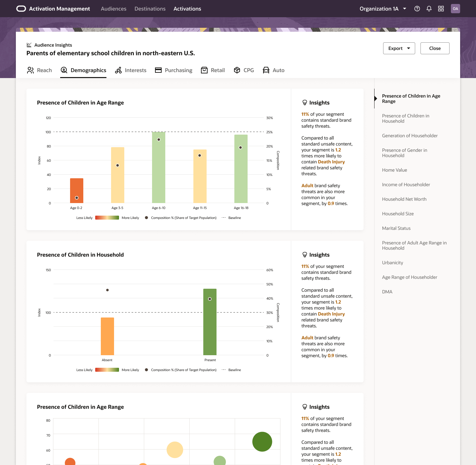Click the large dark green bubble
This screenshot has height=465, width=476.
[x=262, y=442]
